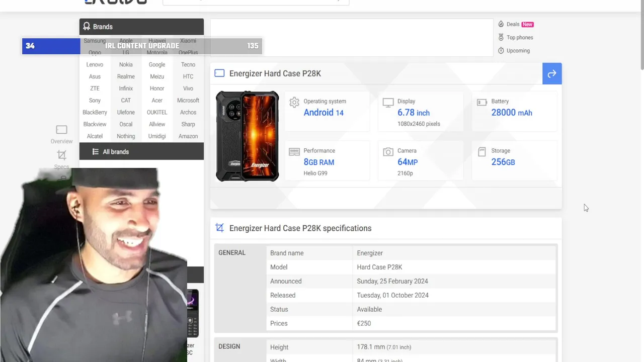Open the Upcoming link
The width and height of the screenshot is (644, 362).
tap(518, 51)
